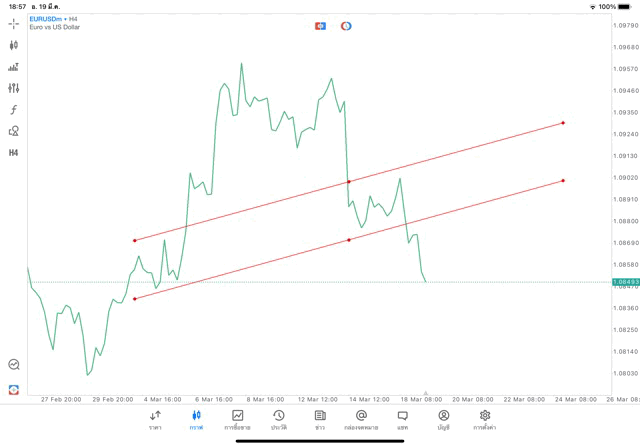Image resolution: width=640 pixels, height=447 pixels.
Task: Open chart settings sliders icon
Action: (13, 88)
